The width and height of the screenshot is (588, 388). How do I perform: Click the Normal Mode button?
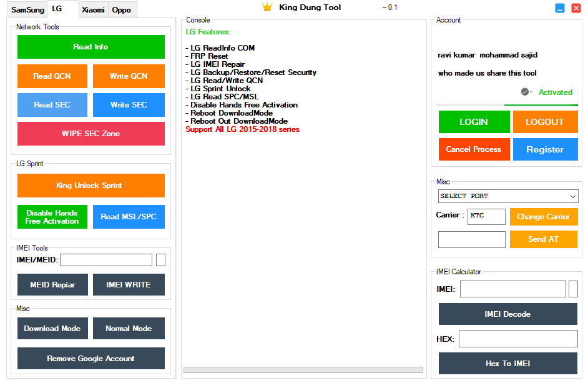click(x=129, y=329)
